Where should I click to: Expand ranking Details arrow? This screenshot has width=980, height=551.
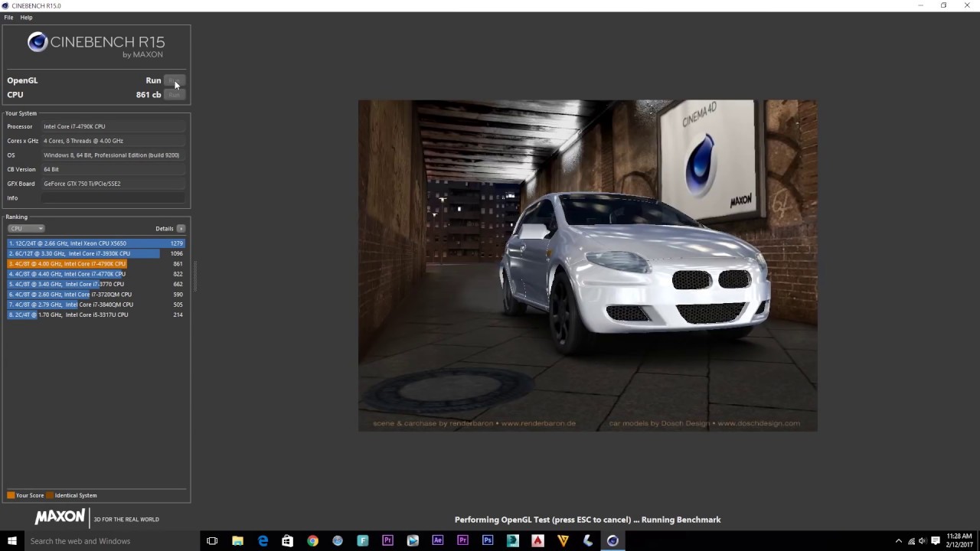[181, 228]
